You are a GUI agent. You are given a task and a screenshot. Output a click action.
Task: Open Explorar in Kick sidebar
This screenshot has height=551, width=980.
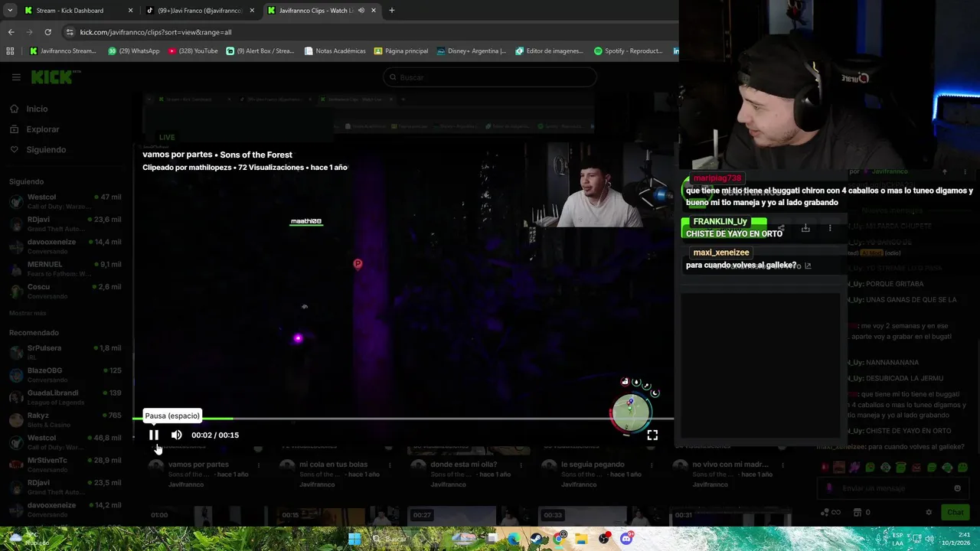(34, 129)
